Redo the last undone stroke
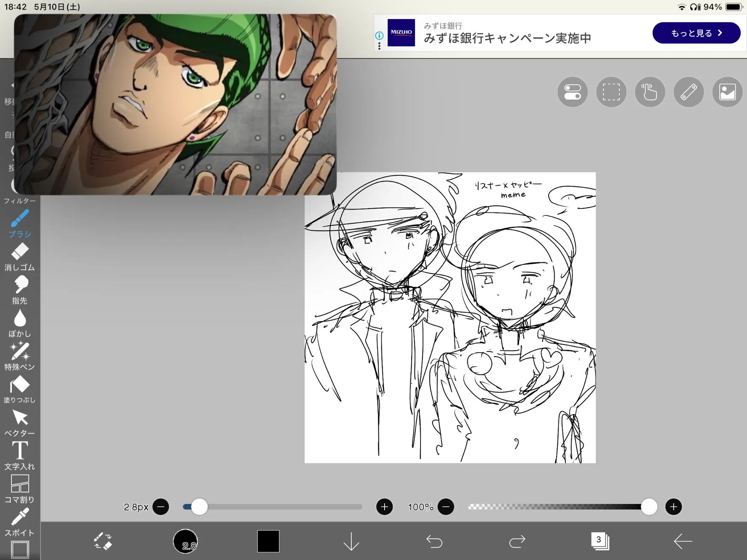This screenshot has width=747, height=560. click(x=517, y=541)
